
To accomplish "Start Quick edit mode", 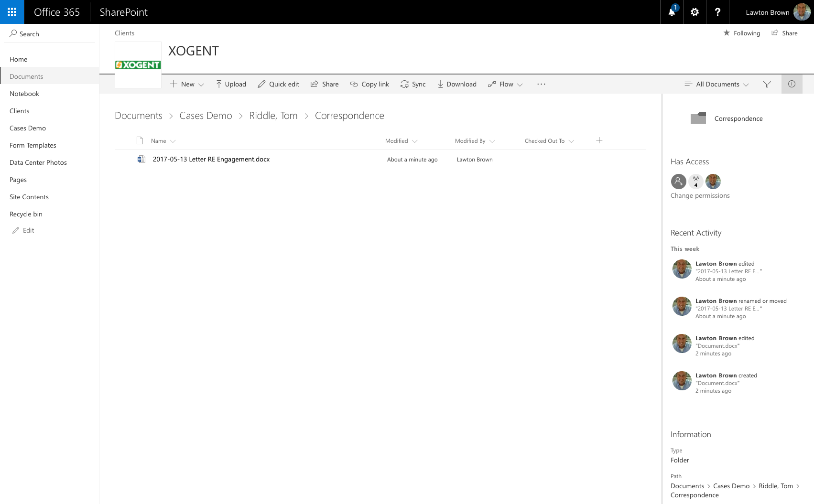I will coord(278,84).
